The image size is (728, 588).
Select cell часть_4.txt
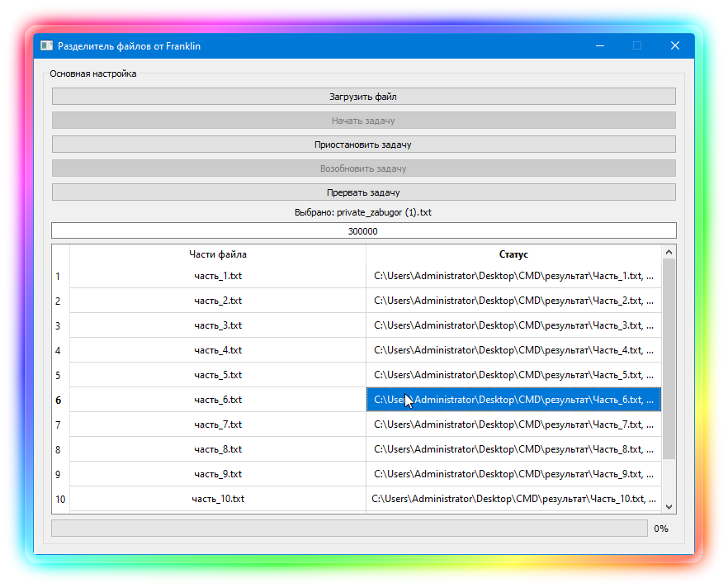click(218, 350)
